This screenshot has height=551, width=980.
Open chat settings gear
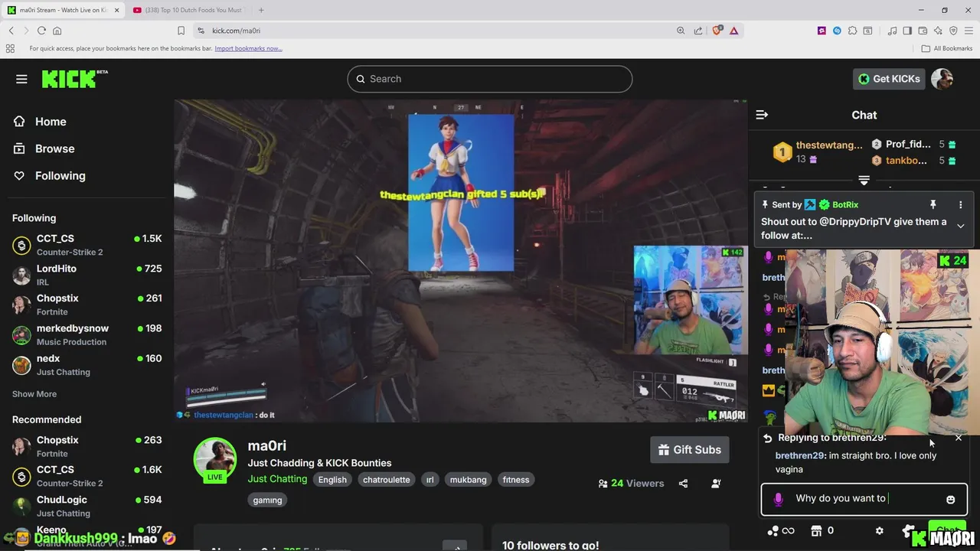879,530
